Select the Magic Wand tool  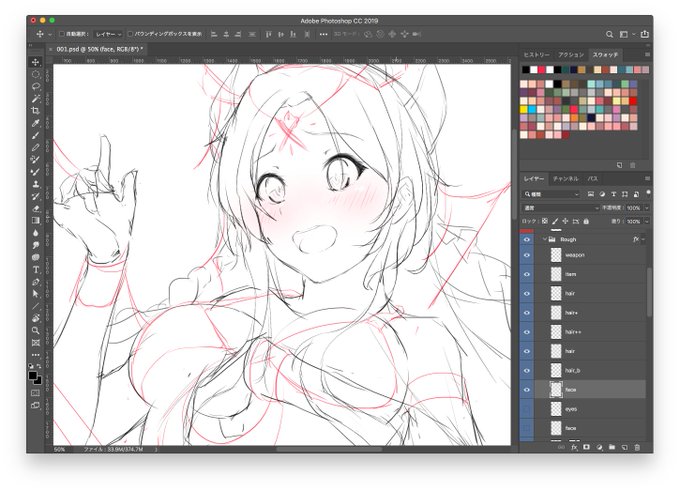36,98
